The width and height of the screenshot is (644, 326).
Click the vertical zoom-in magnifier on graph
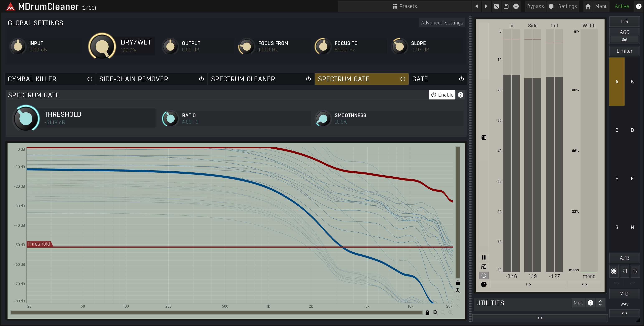click(458, 290)
